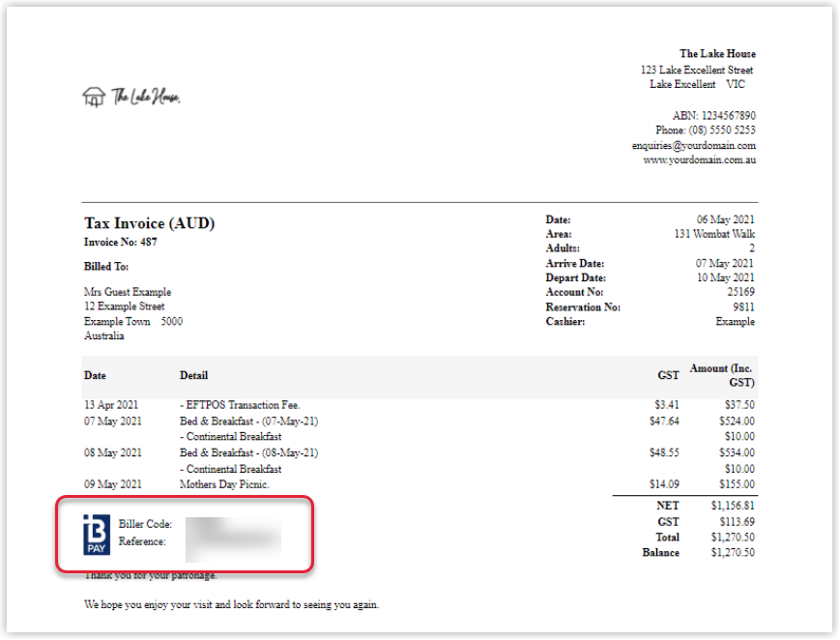Select the EFTPOS Transaction Fee line item
Viewport: 840px width, 640px height.
click(240, 405)
